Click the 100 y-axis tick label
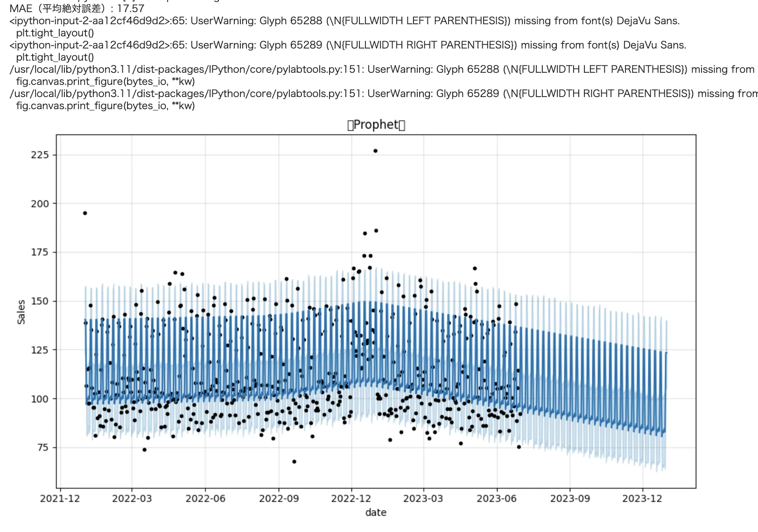Viewport: 758px width, 532px height. [x=40, y=399]
